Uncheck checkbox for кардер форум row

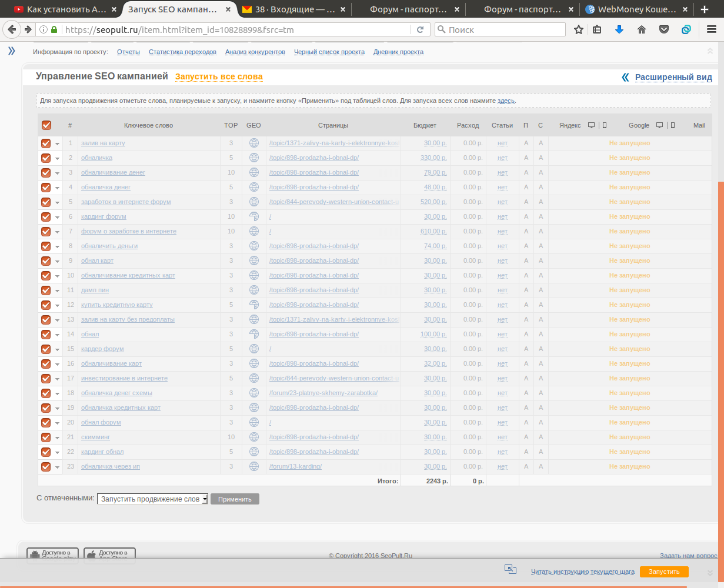coord(46,349)
